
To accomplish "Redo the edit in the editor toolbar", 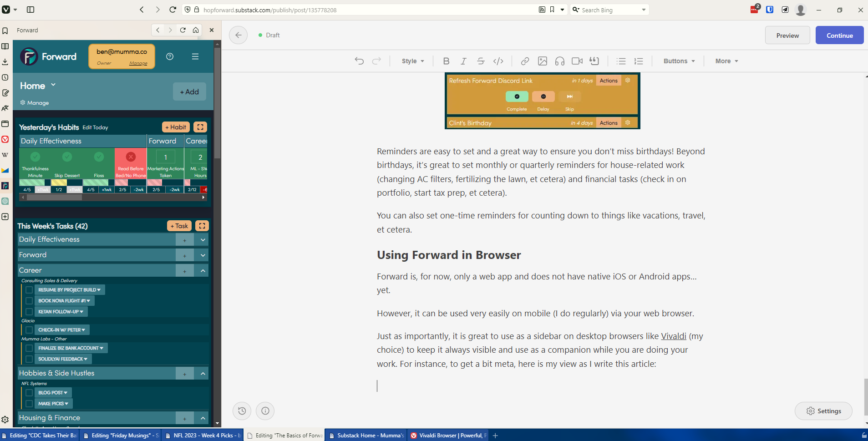I will point(376,61).
